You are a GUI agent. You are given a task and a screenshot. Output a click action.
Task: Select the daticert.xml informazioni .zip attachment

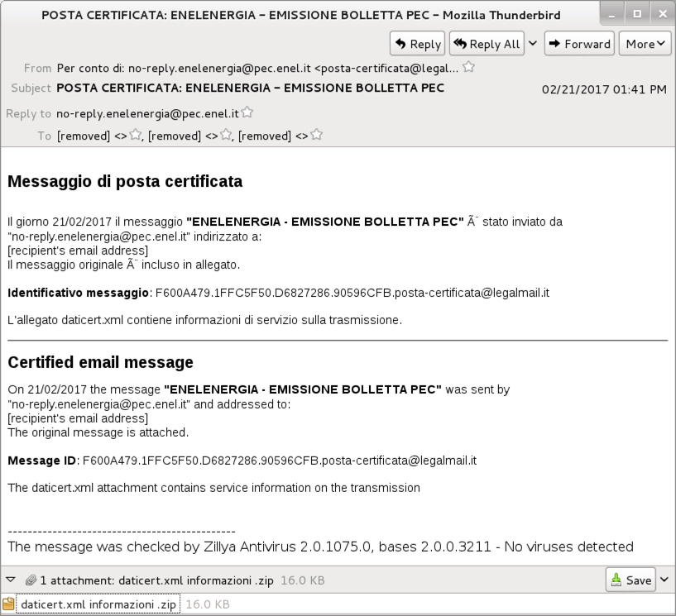pyautogui.click(x=98, y=604)
